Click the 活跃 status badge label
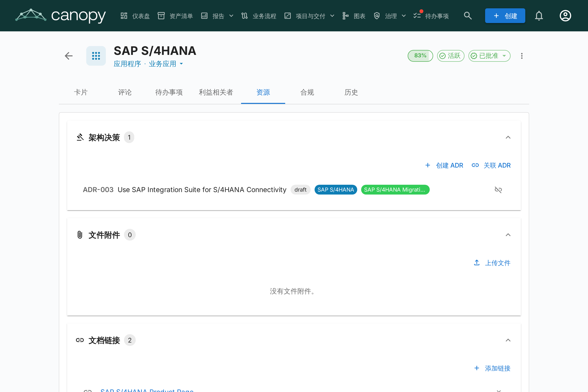The height and width of the screenshot is (392, 588). click(x=454, y=56)
